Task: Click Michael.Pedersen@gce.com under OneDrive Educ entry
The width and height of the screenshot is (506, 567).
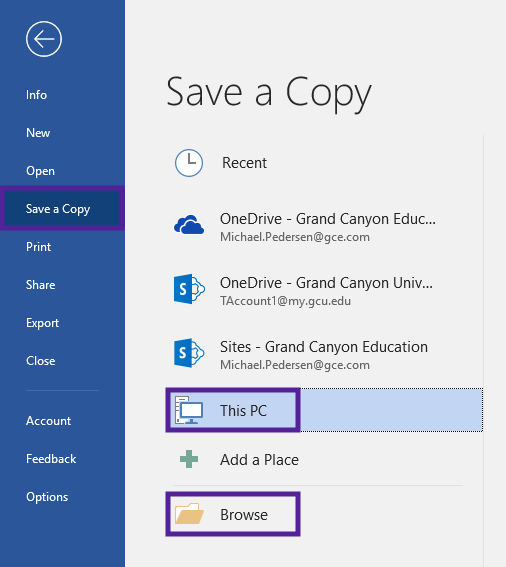Action: (x=295, y=237)
